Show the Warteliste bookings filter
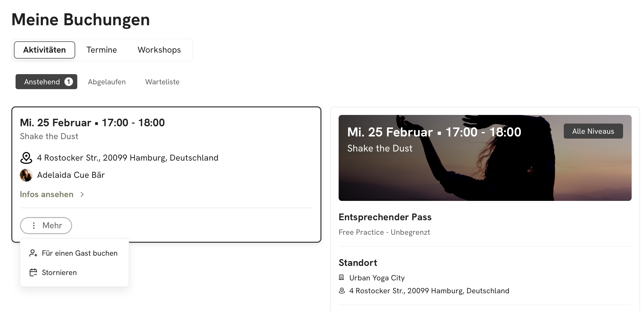Image resolution: width=644 pixels, height=311 pixels. (x=162, y=82)
